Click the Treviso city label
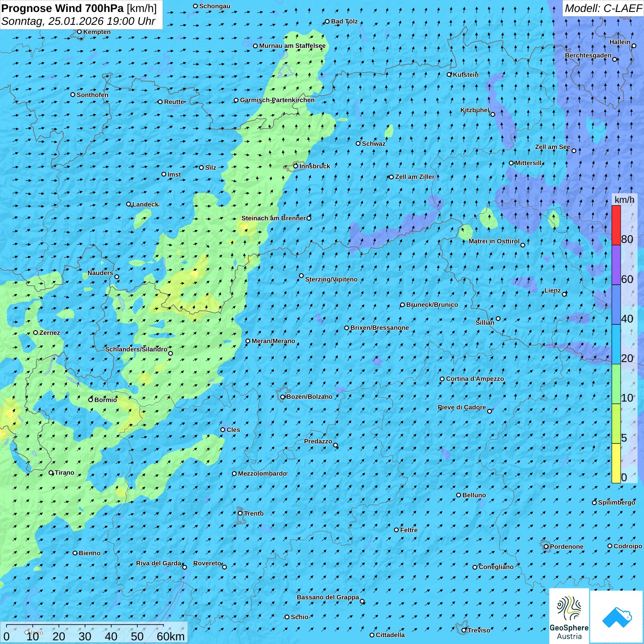 [x=479, y=630]
